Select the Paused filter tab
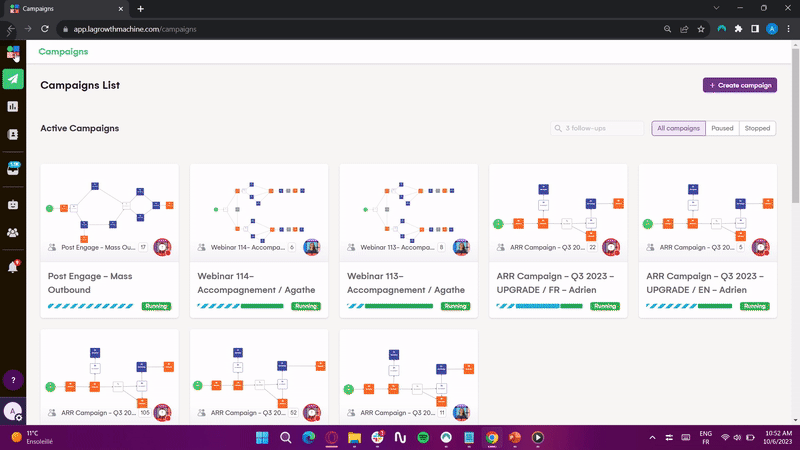The height and width of the screenshot is (450, 800). (x=722, y=128)
